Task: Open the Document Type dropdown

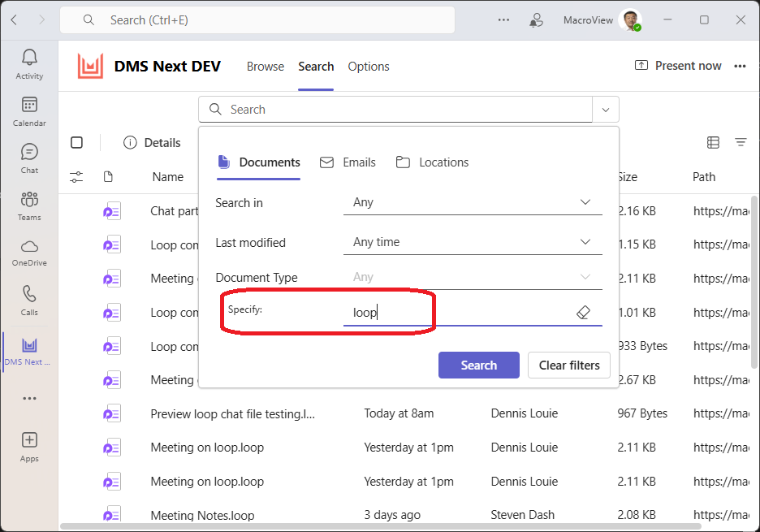Action: [x=473, y=278]
